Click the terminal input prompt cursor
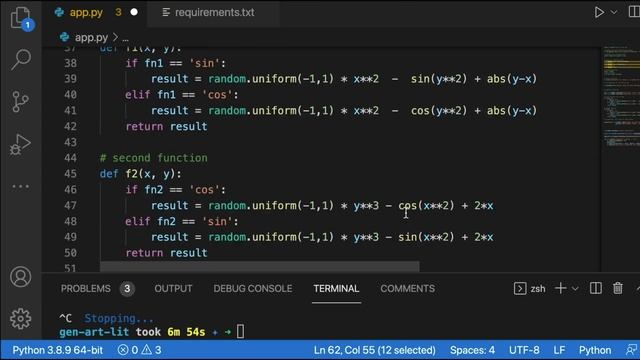 (240, 331)
